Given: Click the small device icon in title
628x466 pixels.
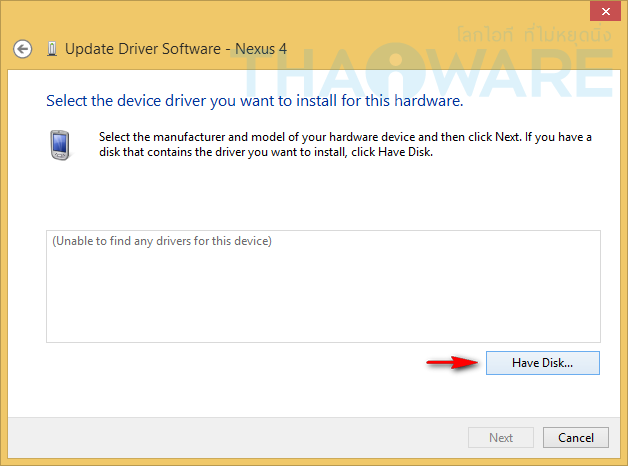Looking at the screenshot, I should pos(51,48).
